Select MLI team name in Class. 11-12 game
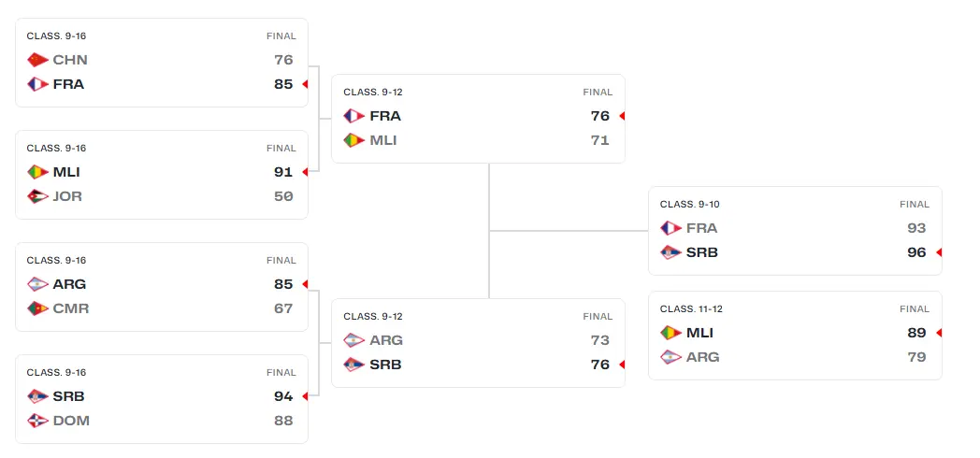 click(700, 333)
